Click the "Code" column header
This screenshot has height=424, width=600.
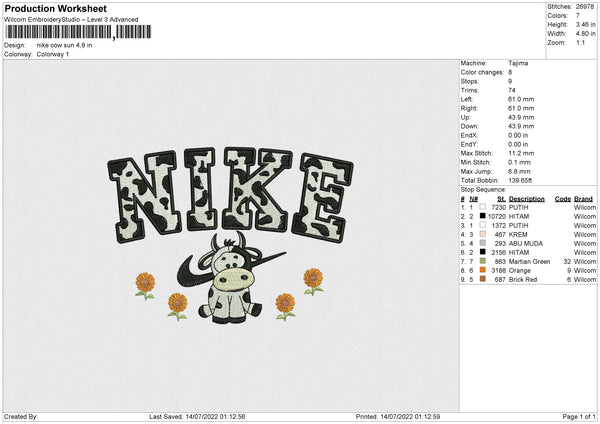click(x=563, y=199)
